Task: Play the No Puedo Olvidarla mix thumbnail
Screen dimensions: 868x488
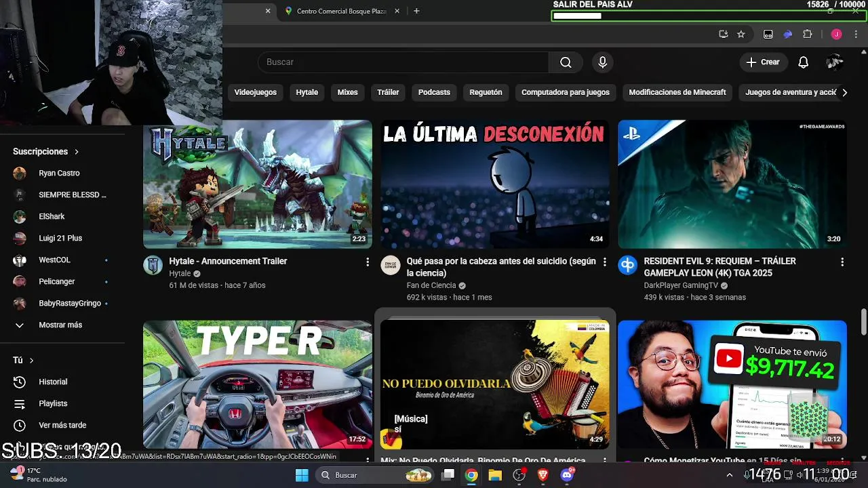Action: (495, 384)
